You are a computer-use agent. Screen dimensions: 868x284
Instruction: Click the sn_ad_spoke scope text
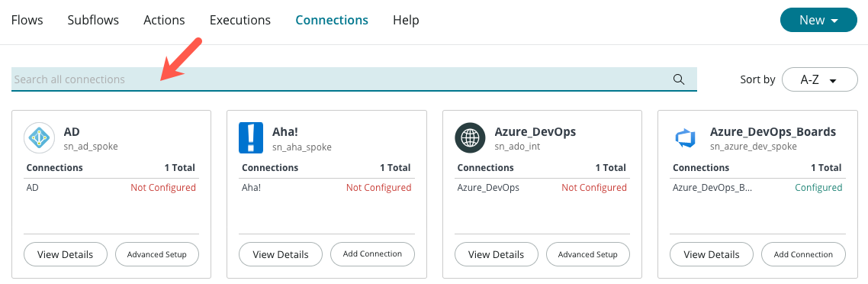tap(91, 147)
